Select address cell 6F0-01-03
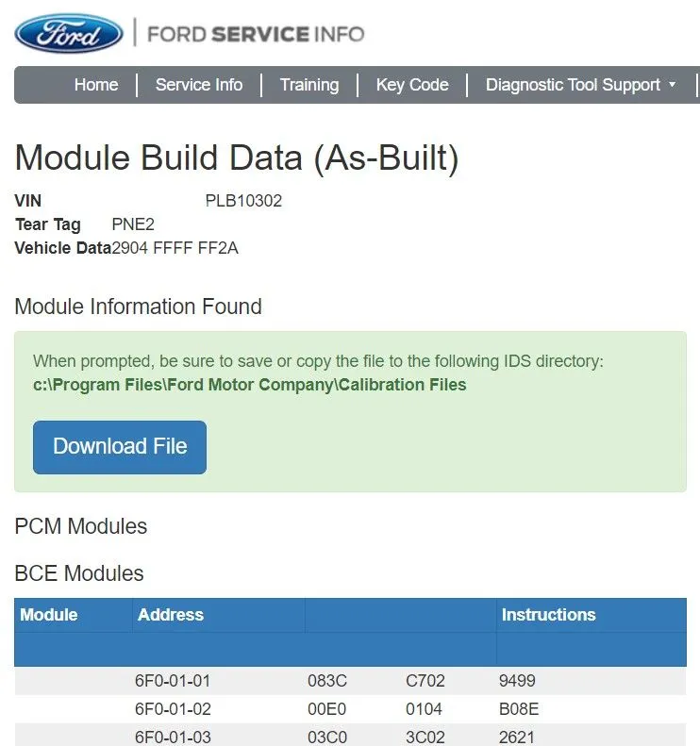Viewport: 700px width, 746px height. point(173,736)
